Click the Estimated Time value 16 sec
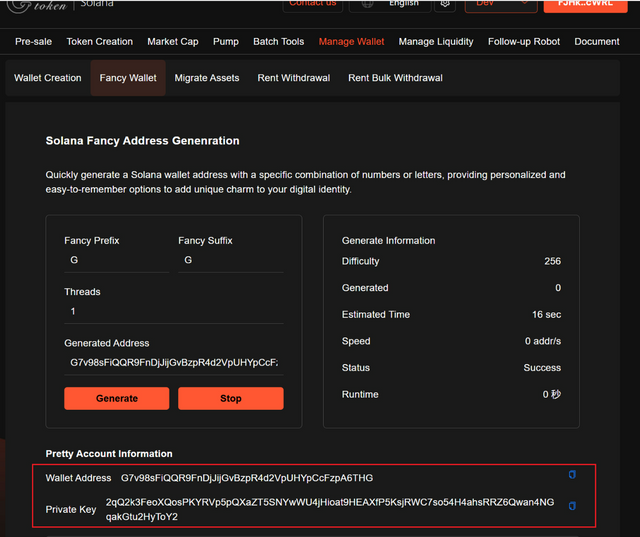This screenshot has height=537, width=640. click(547, 315)
